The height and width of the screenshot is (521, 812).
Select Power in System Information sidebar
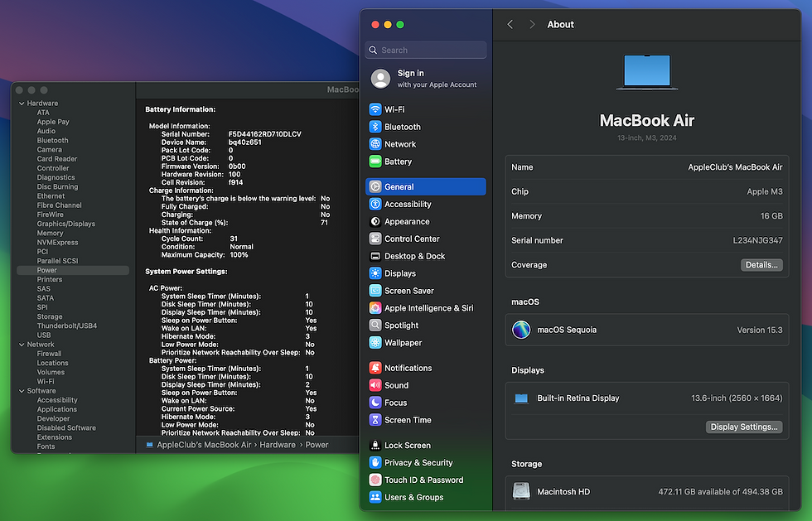(73, 270)
